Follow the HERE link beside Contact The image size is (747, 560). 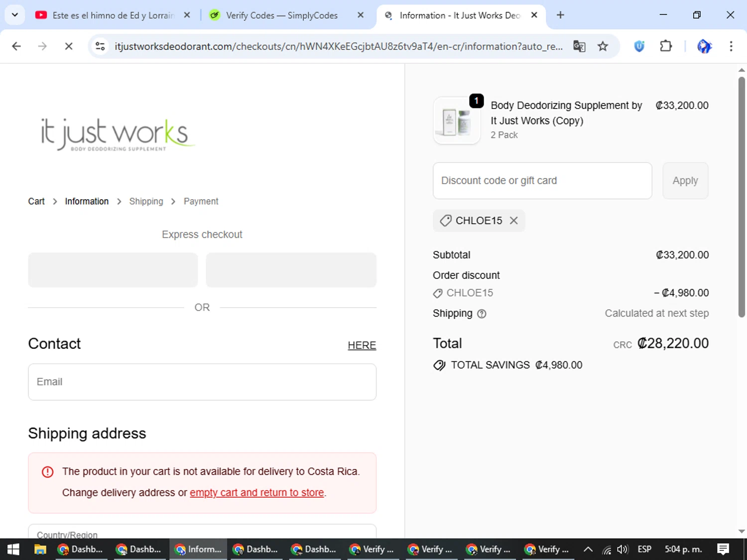(362, 345)
